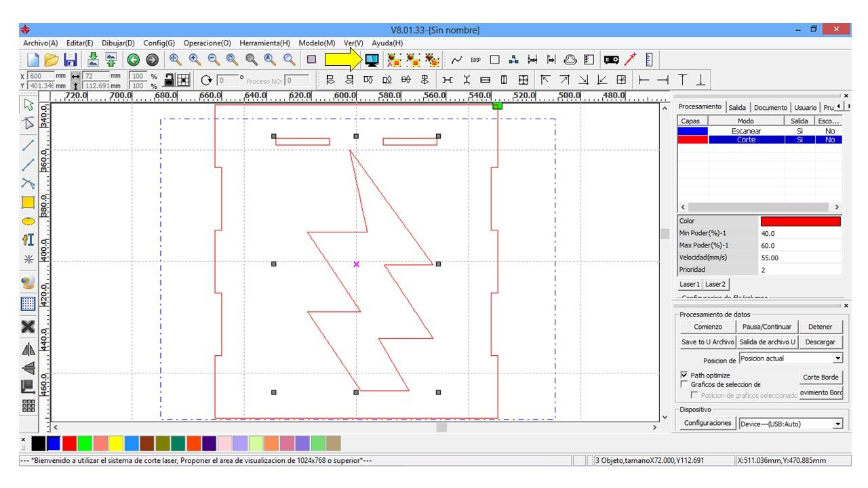Select the arrow selection tool

(x=28, y=106)
